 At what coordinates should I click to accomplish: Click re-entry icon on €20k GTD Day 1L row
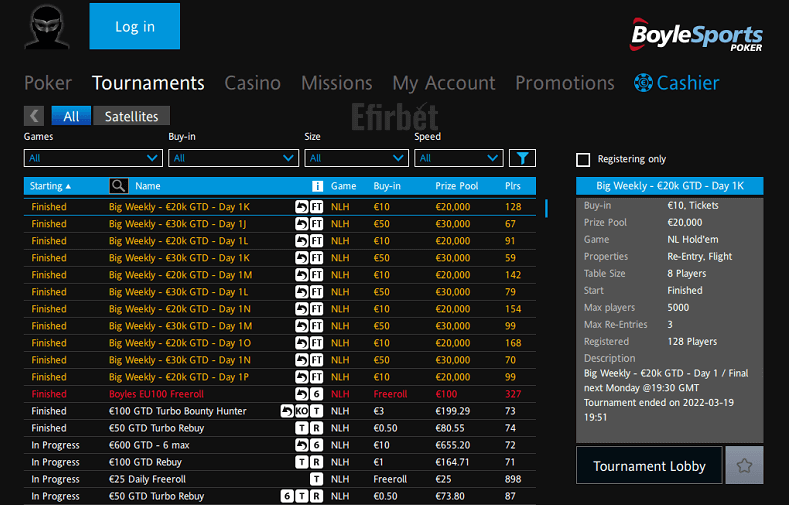pos(301,241)
